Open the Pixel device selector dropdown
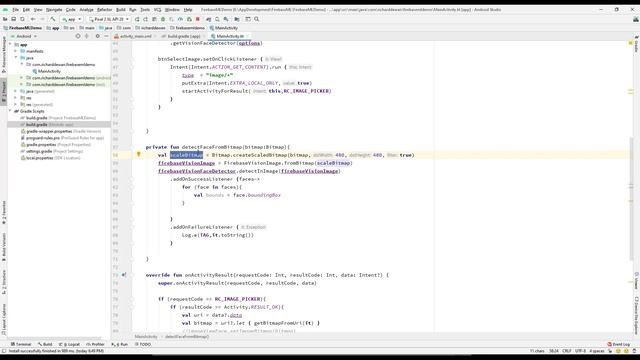This screenshot has width=640, height=360. coord(109,19)
